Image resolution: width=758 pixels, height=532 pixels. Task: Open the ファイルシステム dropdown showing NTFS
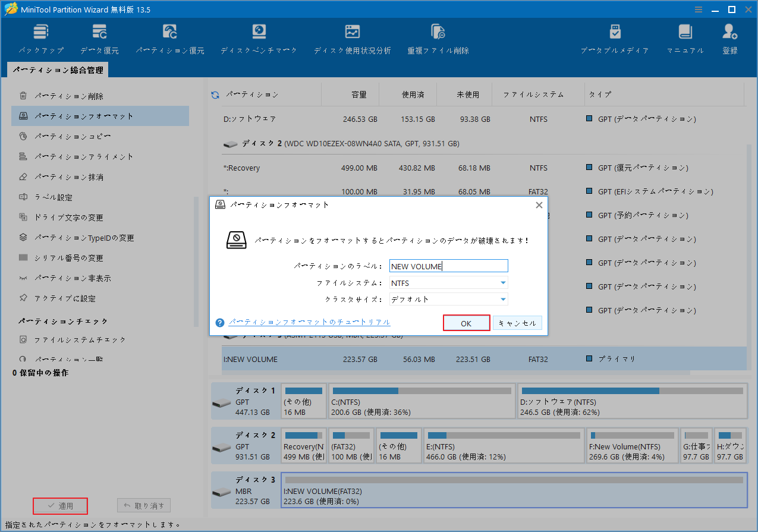pos(448,282)
